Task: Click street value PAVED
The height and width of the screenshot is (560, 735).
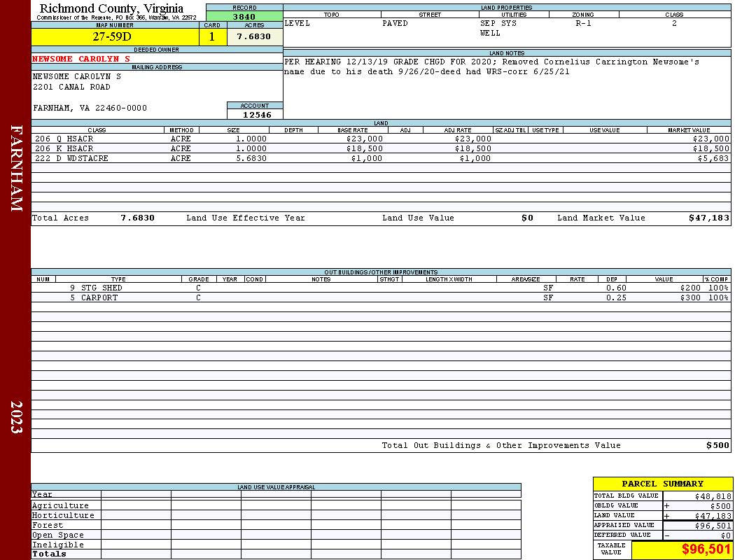Action: coord(395,23)
